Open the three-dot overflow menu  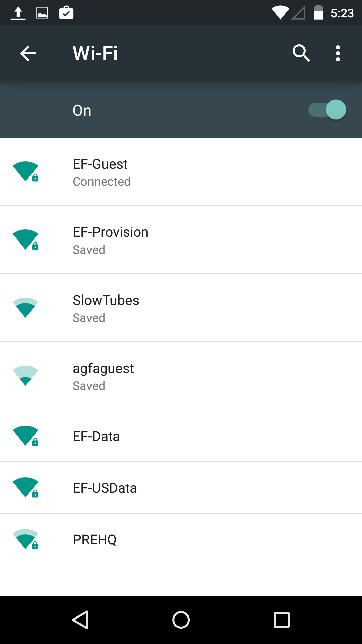tap(338, 53)
